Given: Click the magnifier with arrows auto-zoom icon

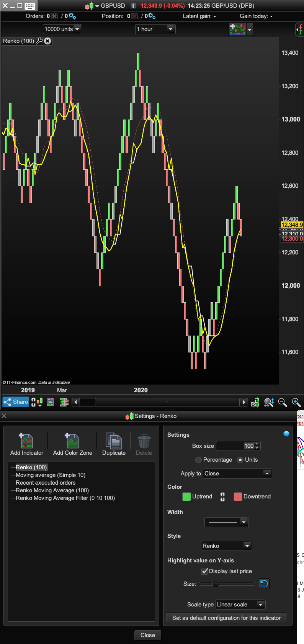Looking at the screenshot, I should point(269,402).
